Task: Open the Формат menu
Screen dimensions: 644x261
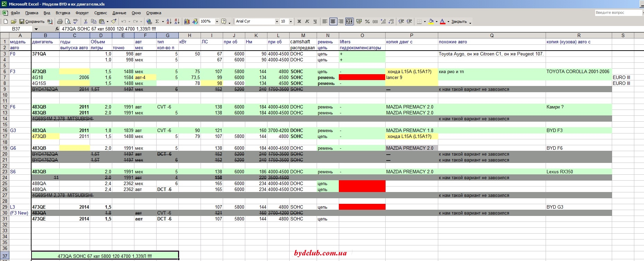Action: pos(82,13)
